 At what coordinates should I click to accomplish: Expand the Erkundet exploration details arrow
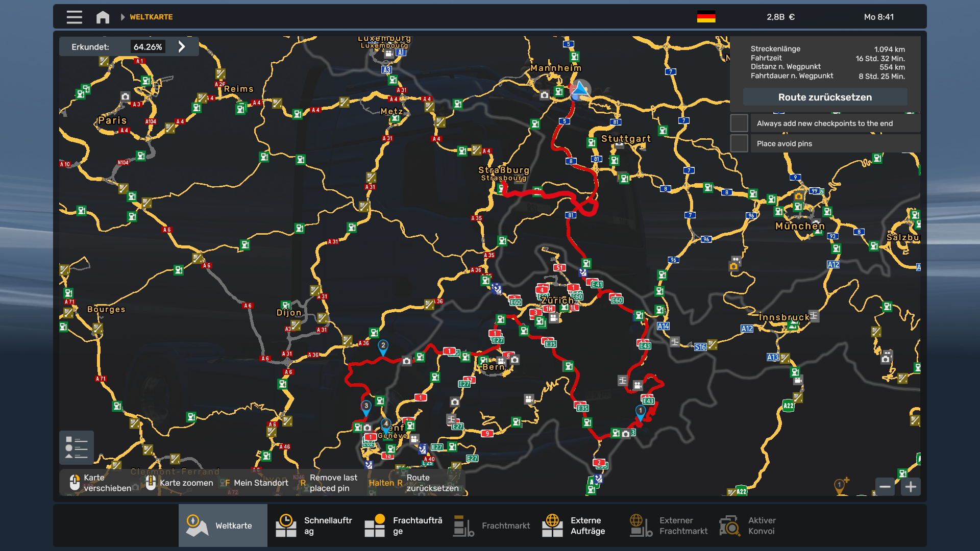tap(182, 46)
